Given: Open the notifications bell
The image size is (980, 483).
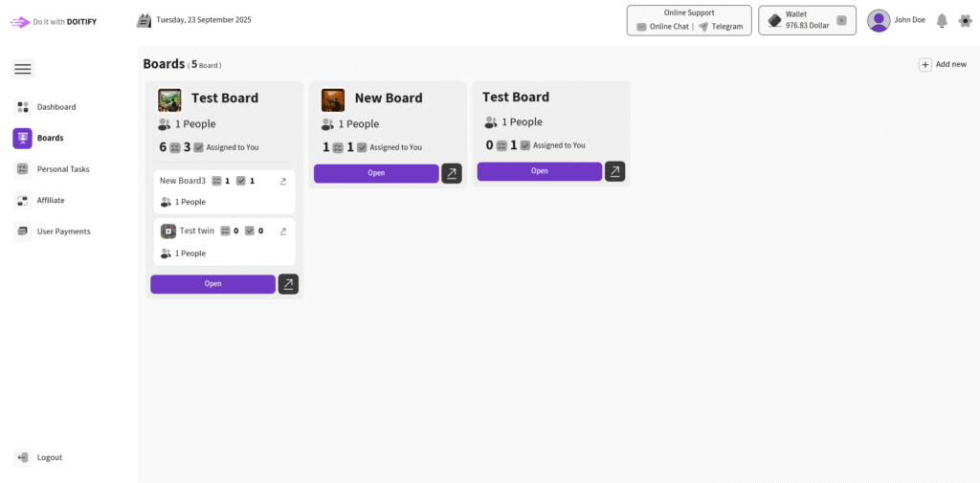Looking at the screenshot, I should [x=942, y=20].
